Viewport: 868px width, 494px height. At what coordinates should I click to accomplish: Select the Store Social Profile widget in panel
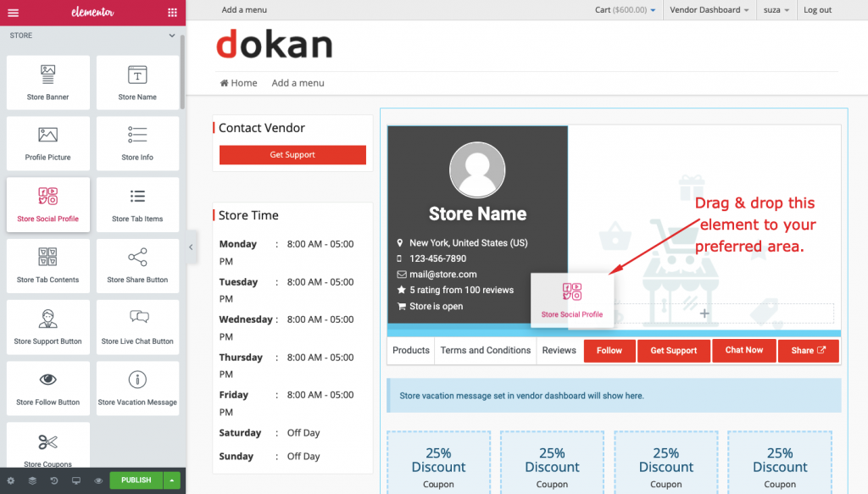click(48, 205)
